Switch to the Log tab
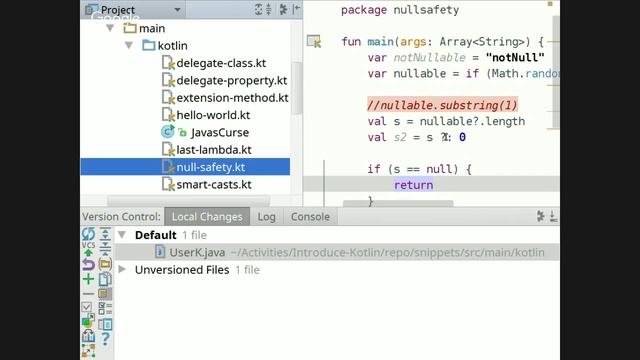 (x=266, y=217)
